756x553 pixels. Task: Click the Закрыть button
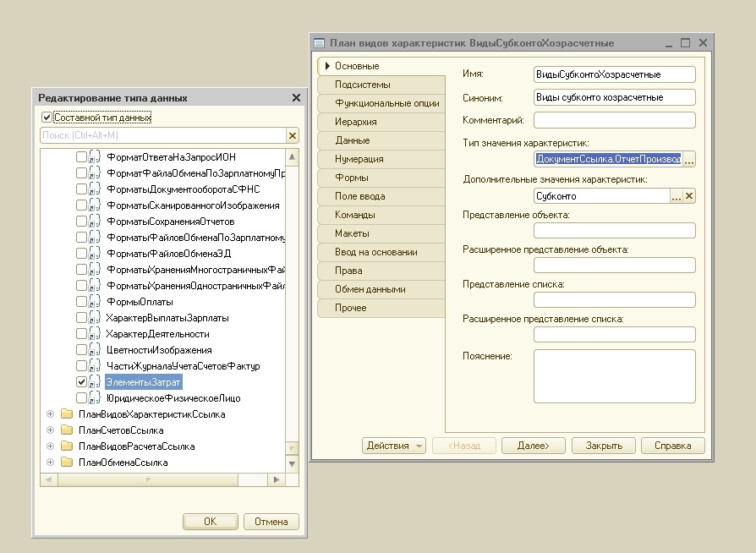pos(604,446)
